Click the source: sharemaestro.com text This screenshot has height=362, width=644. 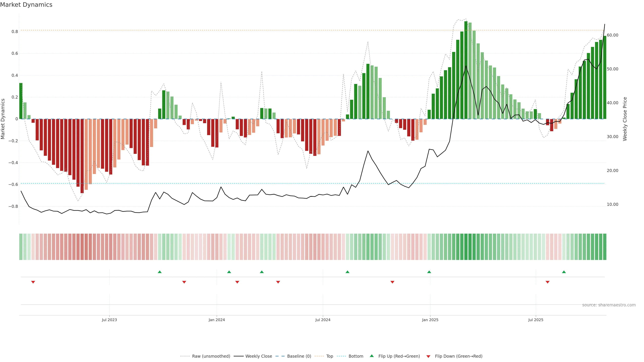point(609,305)
